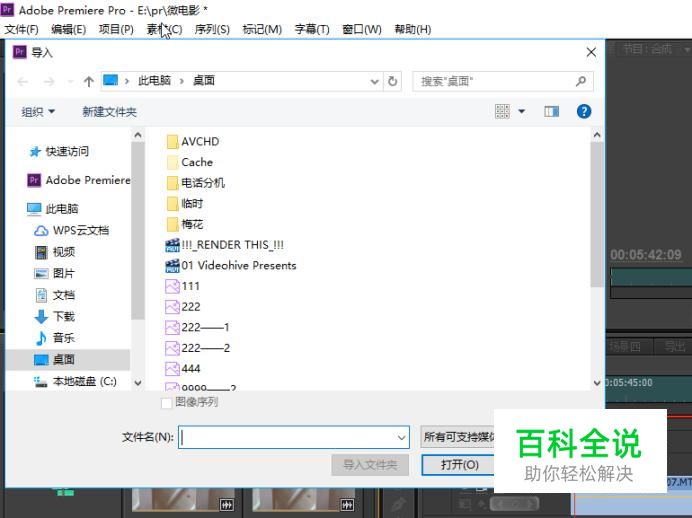Select Adobe Premiere entry in sidebar

(x=79, y=180)
